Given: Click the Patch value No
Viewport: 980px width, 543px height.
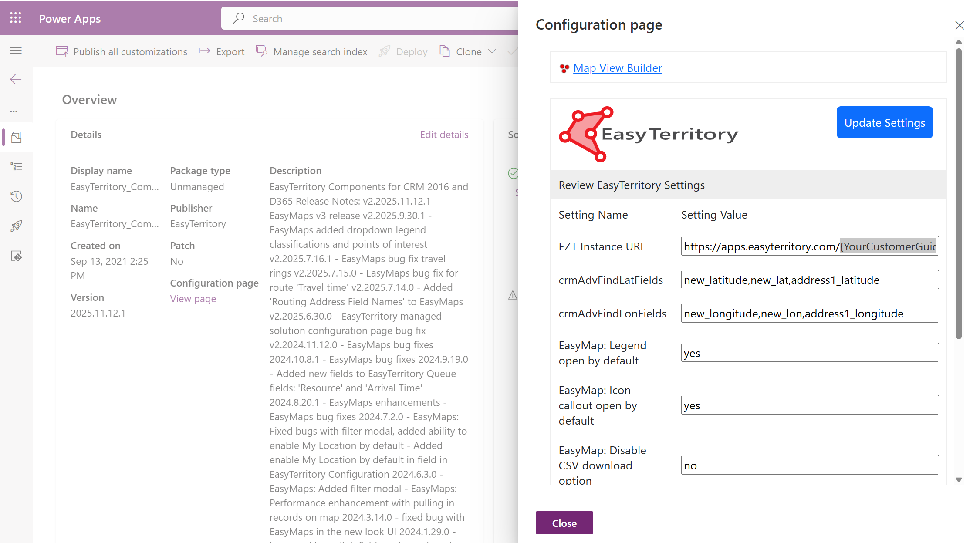Looking at the screenshot, I should 176,261.
